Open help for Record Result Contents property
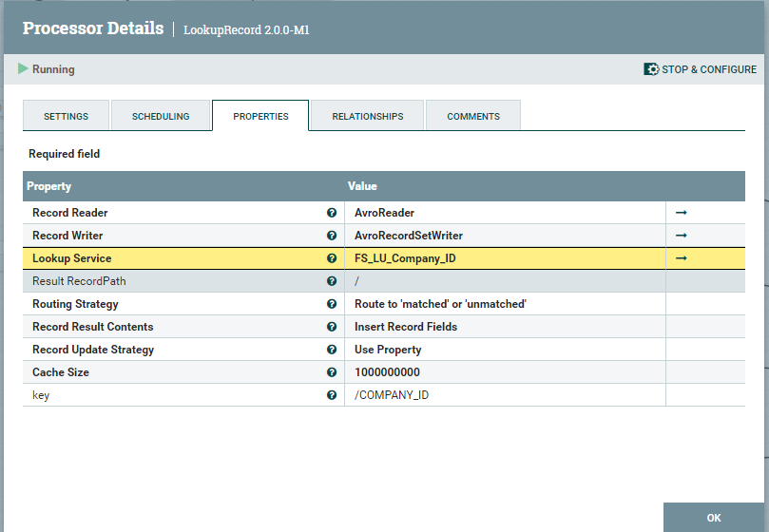 pyautogui.click(x=332, y=327)
